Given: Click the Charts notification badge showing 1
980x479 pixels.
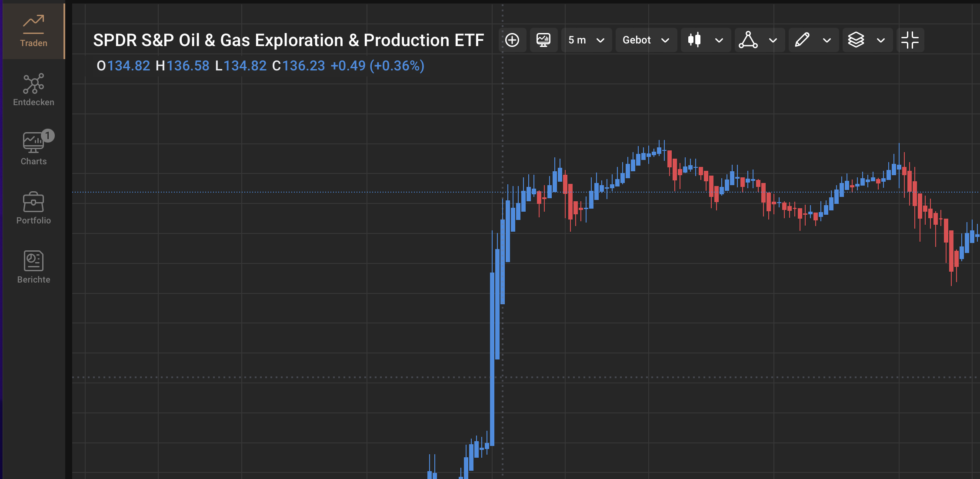Looking at the screenshot, I should [x=48, y=136].
